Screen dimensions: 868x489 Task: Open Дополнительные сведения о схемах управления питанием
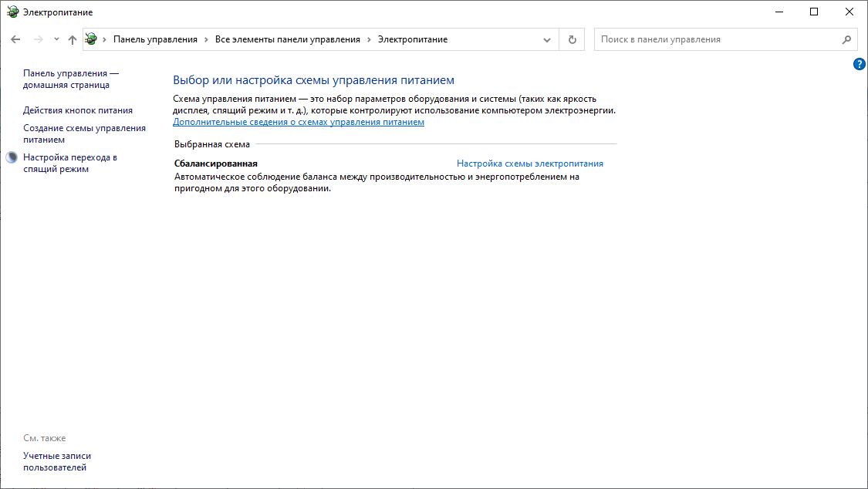pyautogui.click(x=299, y=122)
